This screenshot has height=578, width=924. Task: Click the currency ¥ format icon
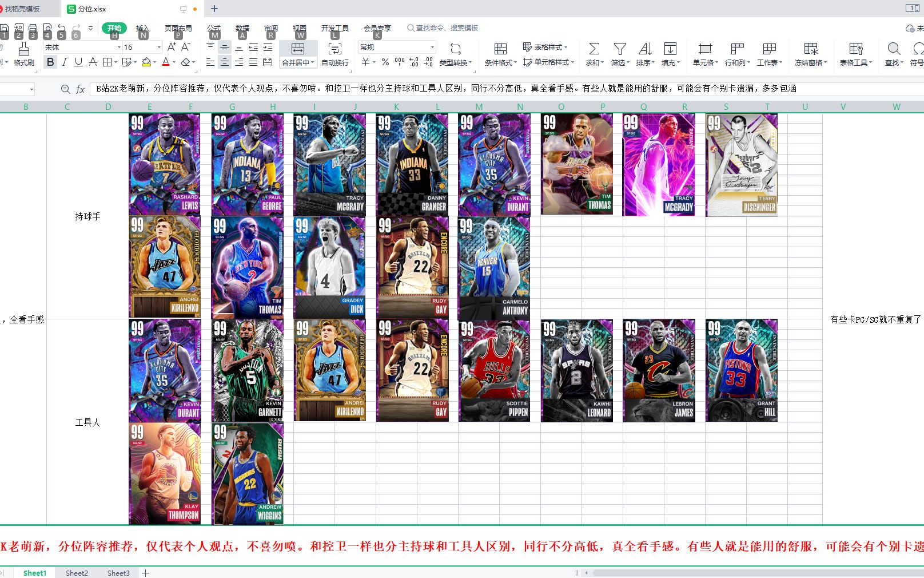point(365,62)
